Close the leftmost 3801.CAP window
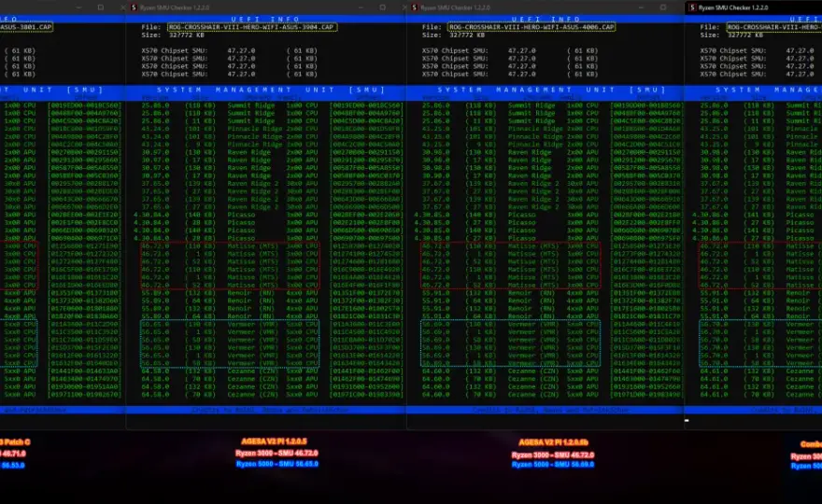 122,7
